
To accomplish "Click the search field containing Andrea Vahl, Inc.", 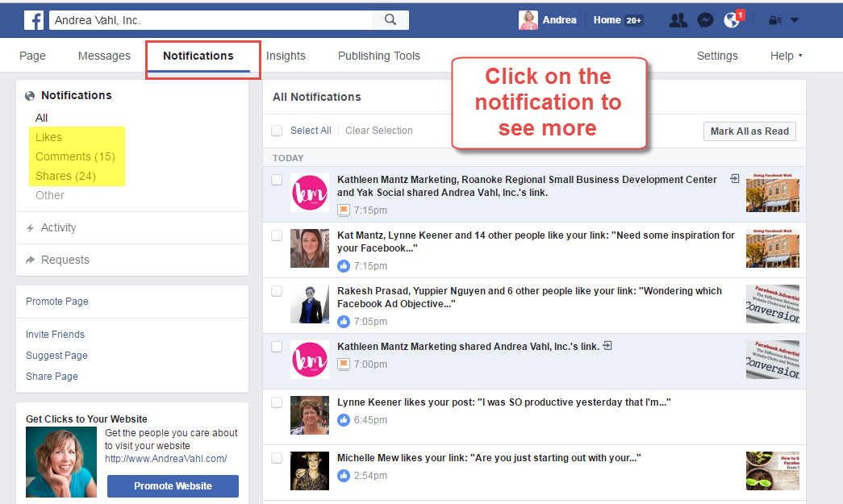I will (211, 20).
